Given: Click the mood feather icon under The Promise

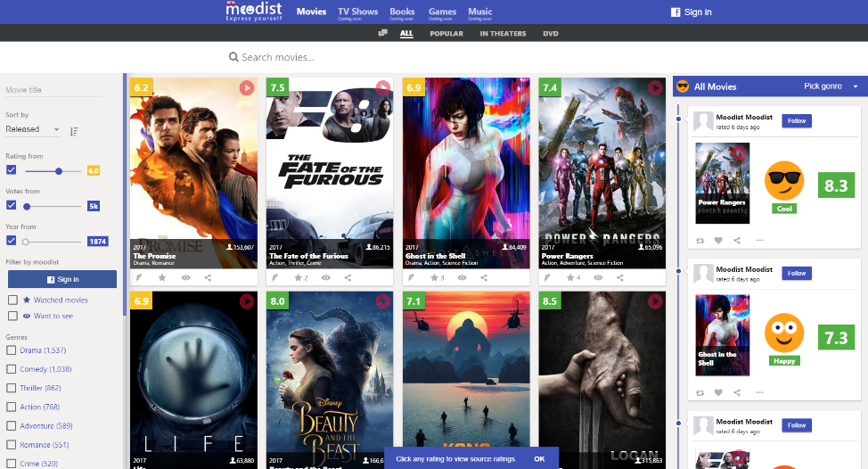Looking at the screenshot, I should (139, 277).
